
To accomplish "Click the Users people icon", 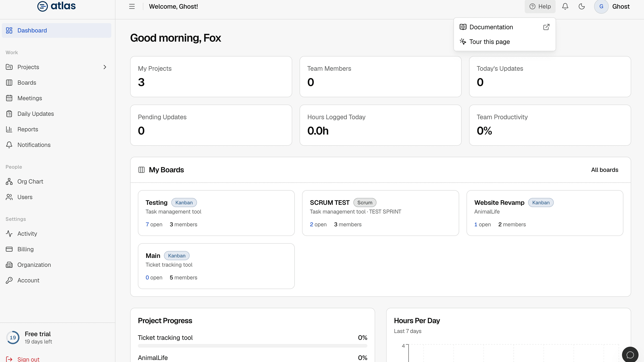I will [9, 197].
